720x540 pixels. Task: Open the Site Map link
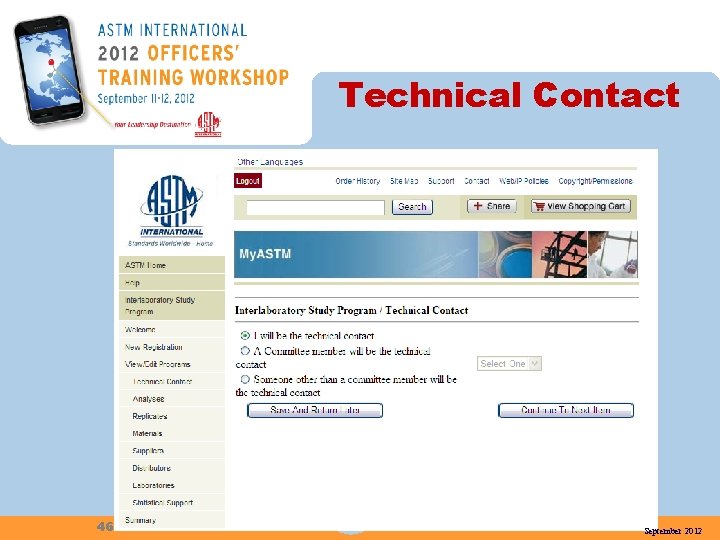404,181
